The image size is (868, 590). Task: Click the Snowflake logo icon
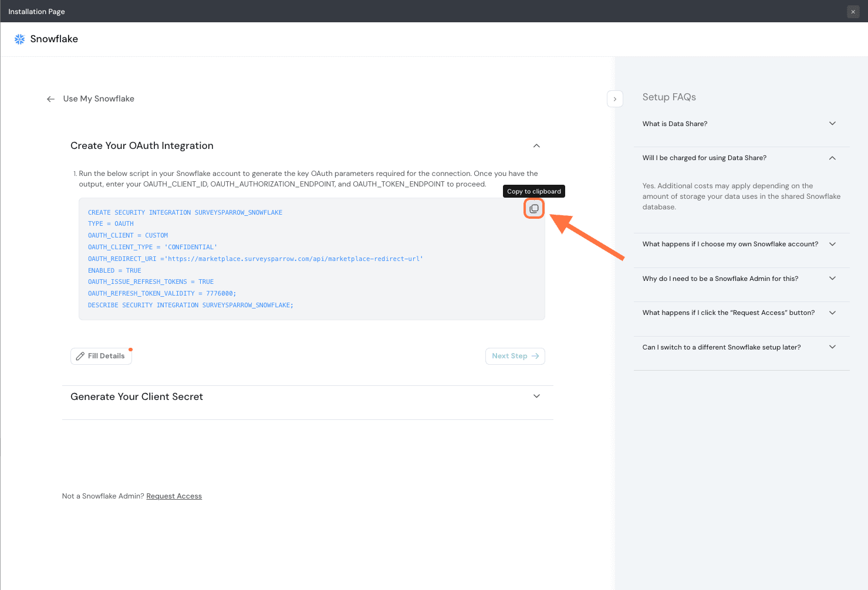(x=19, y=39)
